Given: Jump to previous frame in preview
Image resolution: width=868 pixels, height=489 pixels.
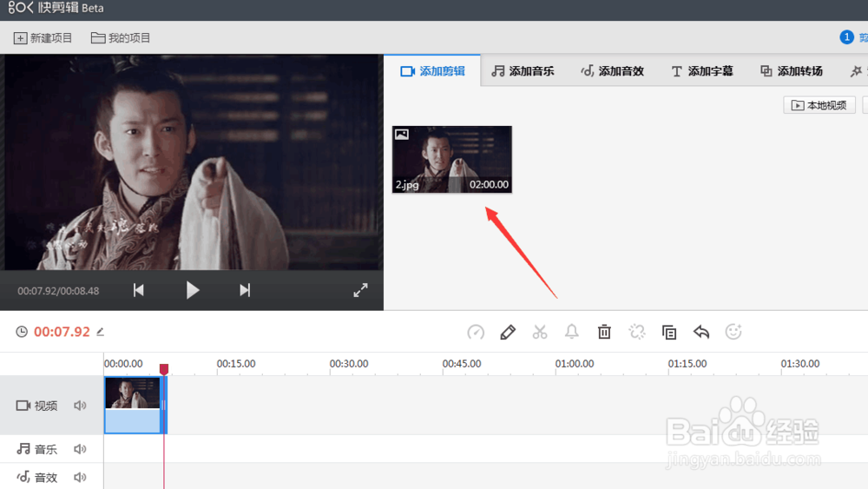Looking at the screenshot, I should pos(138,290).
